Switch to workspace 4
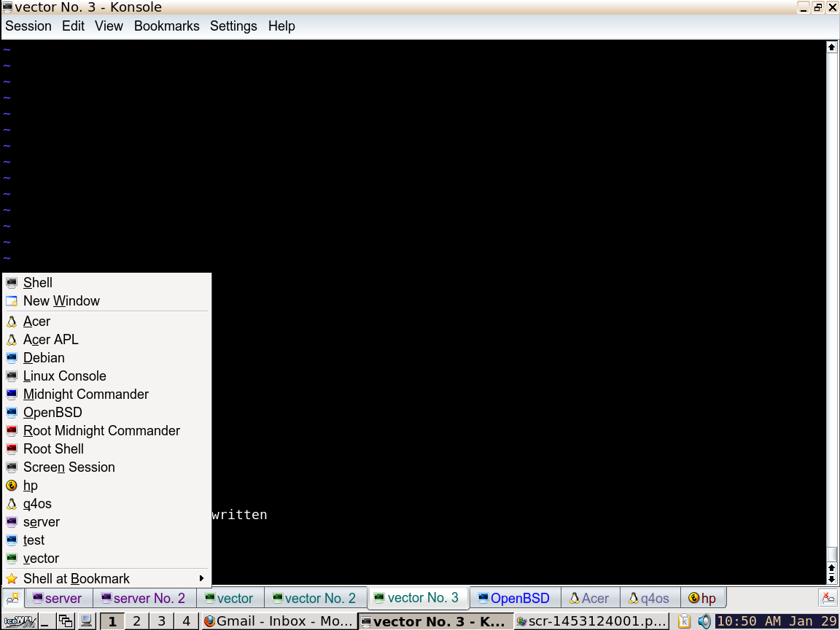This screenshot has height=630, width=840. tap(186, 621)
